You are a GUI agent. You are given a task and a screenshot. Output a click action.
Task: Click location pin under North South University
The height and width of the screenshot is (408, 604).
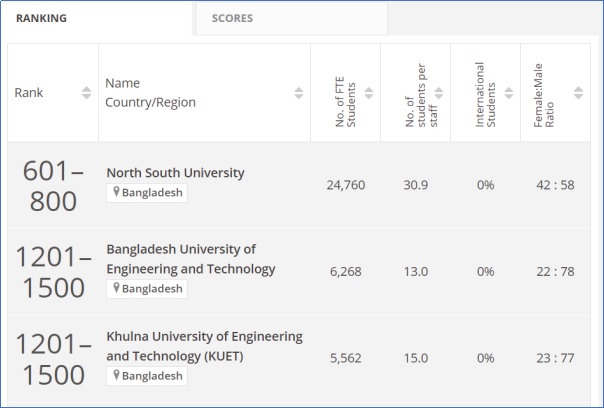(x=116, y=193)
